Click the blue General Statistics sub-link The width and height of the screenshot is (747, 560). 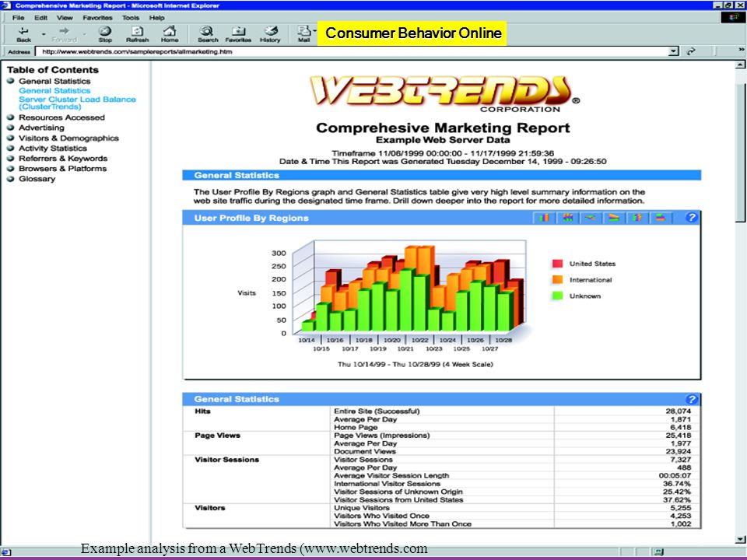54,90
